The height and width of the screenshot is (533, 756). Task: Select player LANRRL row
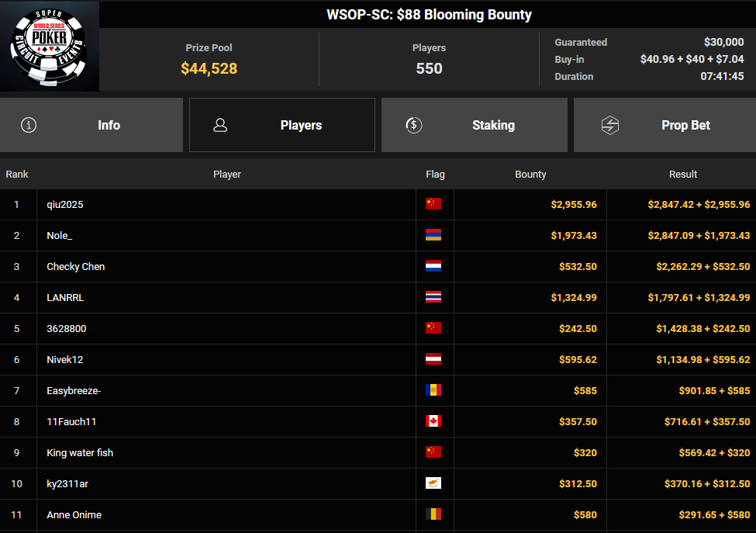click(x=64, y=297)
